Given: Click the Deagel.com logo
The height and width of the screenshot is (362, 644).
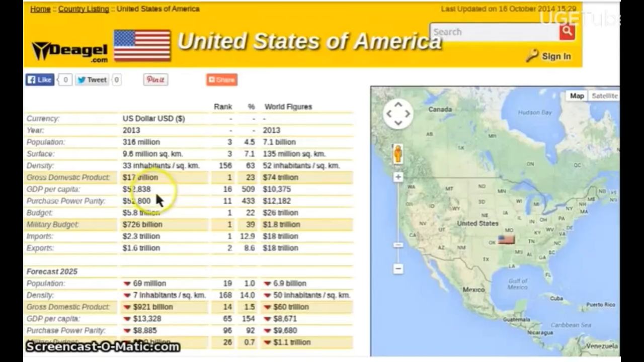Looking at the screenshot, I should click(x=70, y=51).
